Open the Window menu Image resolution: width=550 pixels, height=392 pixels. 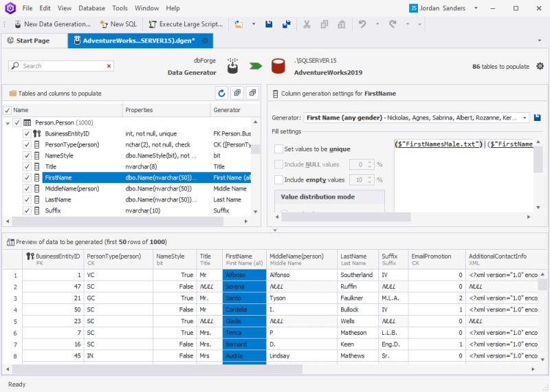[x=147, y=8]
